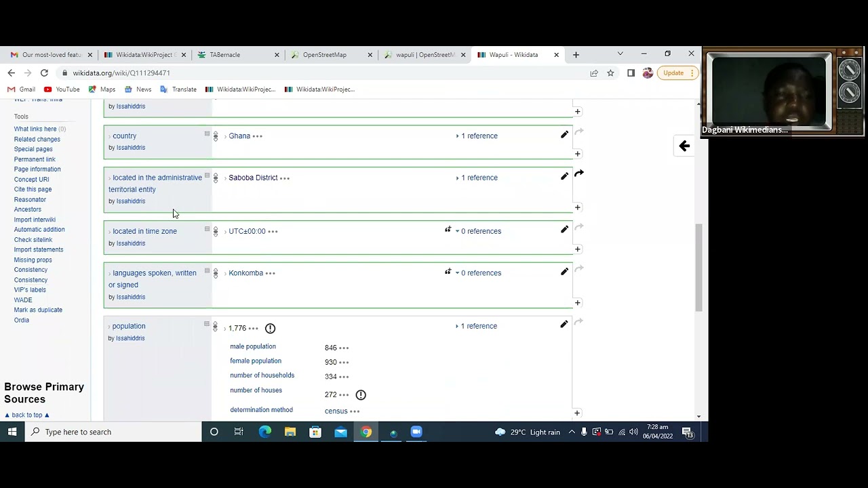The image size is (868, 488).
Task: Click the address bar URL field
Action: click(x=325, y=73)
